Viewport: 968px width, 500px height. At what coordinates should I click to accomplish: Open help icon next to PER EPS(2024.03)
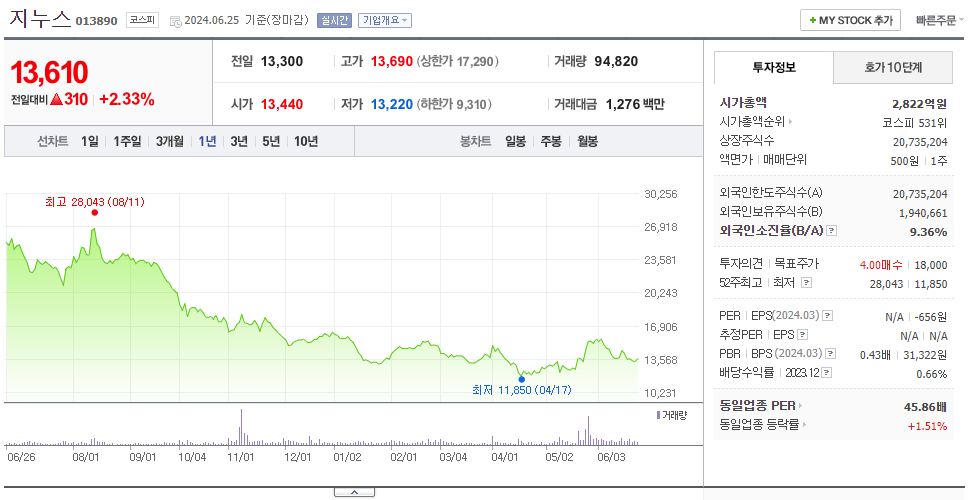(828, 316)
